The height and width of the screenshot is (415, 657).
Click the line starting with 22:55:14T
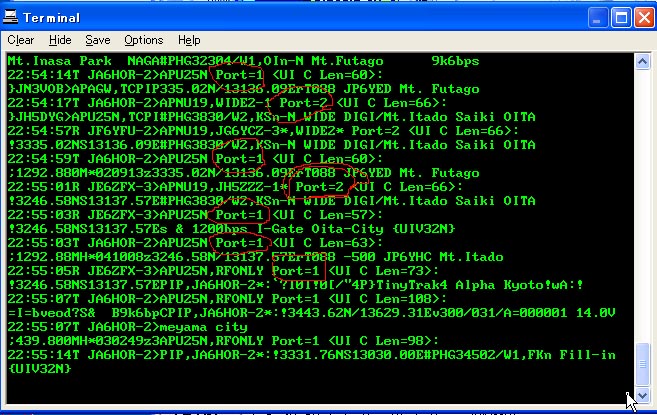[311, 355]
